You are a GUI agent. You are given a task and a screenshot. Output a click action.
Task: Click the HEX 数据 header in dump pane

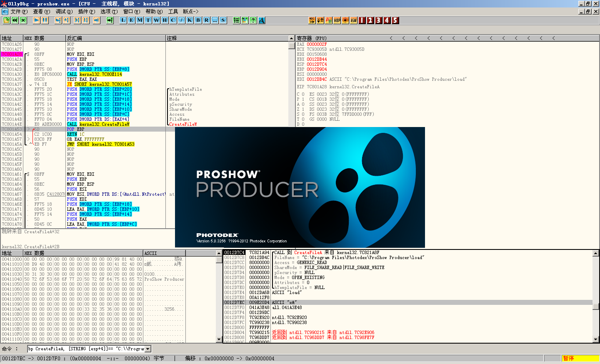tap(83, 253)
